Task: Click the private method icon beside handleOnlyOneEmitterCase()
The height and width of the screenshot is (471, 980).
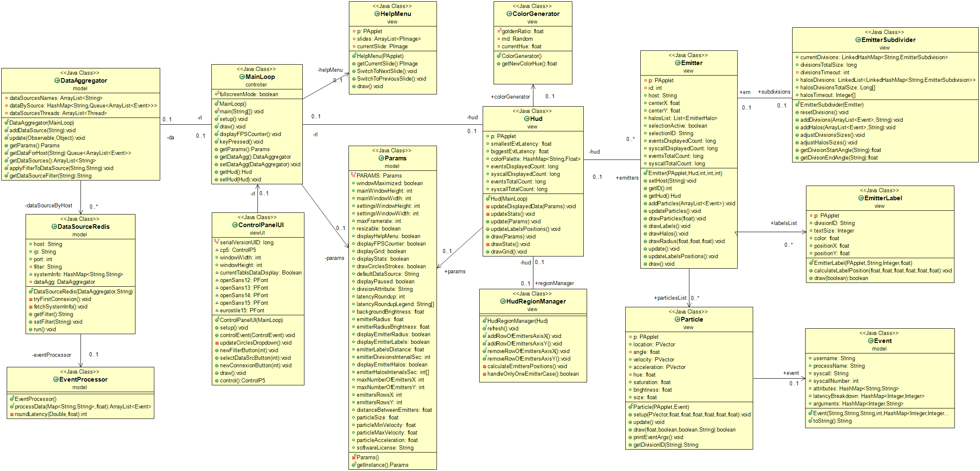Action: point(484,374)
